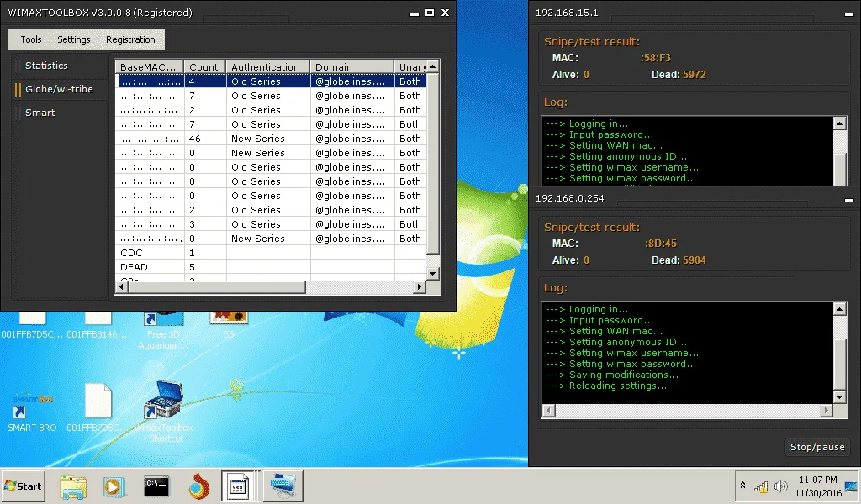Click the network signal tray icon

[x=761, y=486]
